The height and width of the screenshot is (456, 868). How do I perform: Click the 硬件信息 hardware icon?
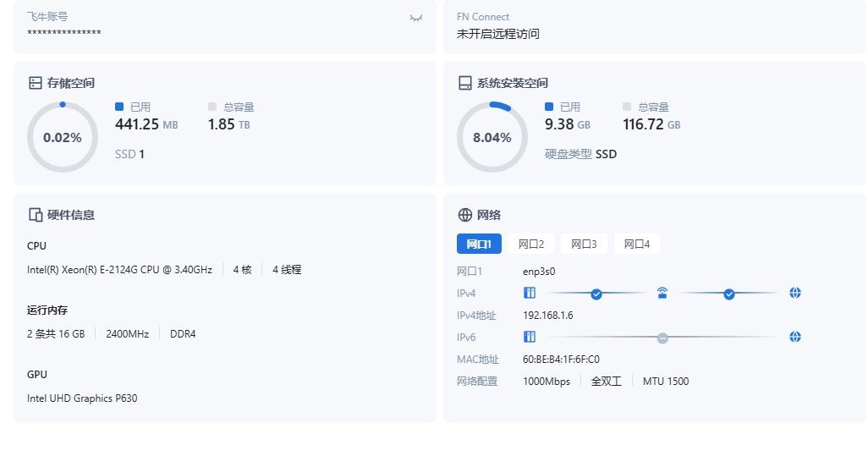pyautogui.click(x=36, y=215)
